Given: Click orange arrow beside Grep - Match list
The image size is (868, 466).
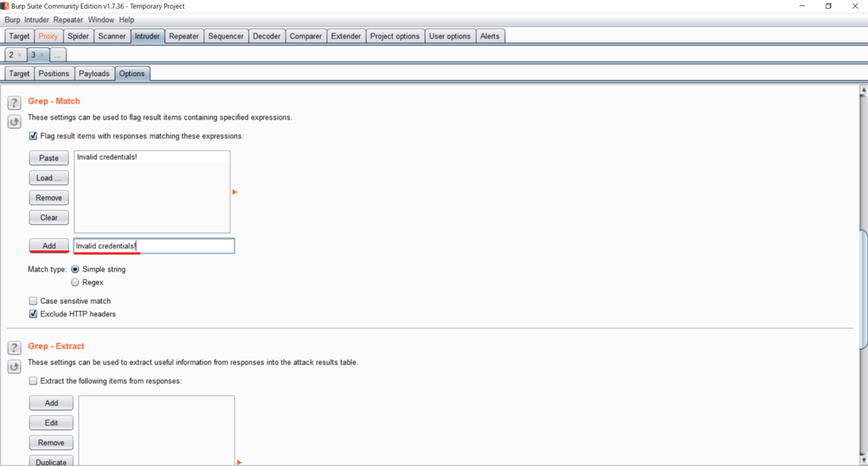Looking at the screenshot, I should click(x=234, y=192).
